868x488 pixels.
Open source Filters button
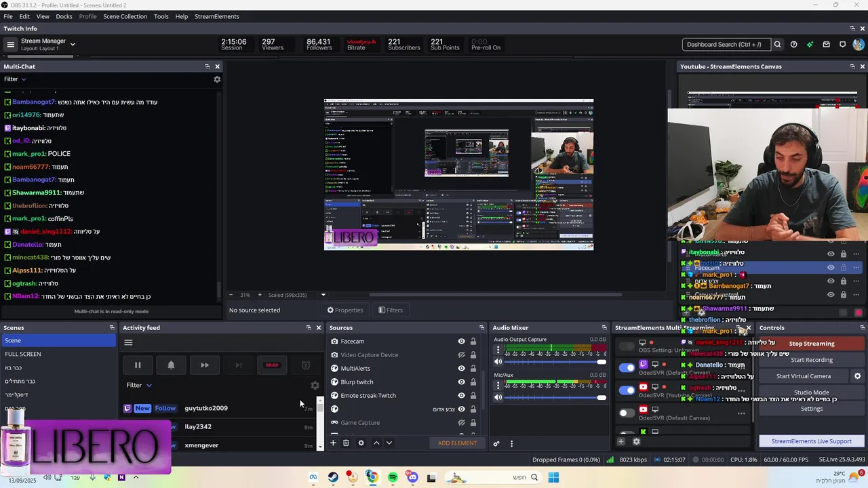pos(391,310)
